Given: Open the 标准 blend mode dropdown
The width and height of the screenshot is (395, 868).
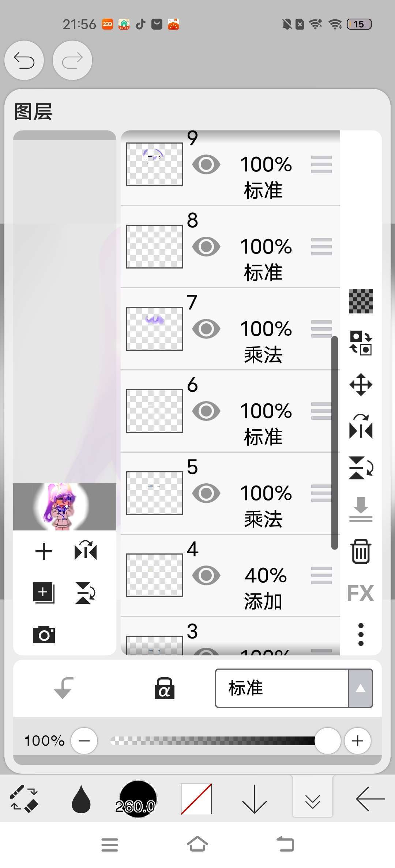Looking at the screenshot, I should tap(294, 688).
